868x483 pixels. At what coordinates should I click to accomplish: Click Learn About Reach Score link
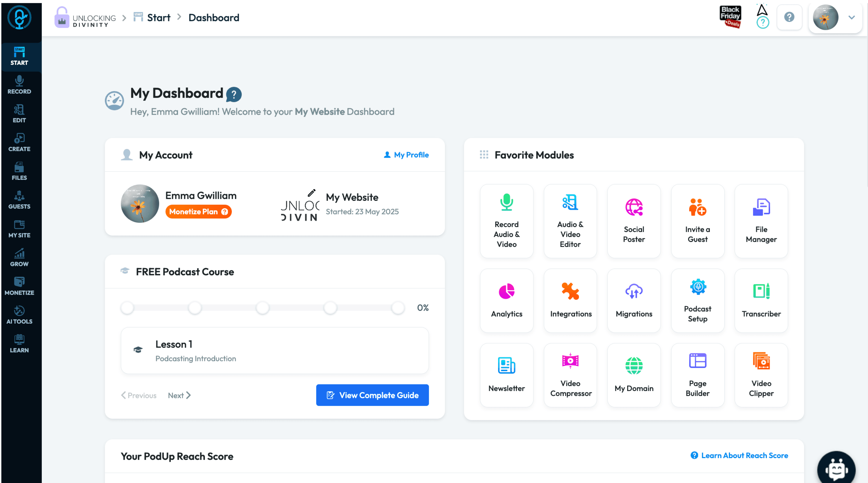pos(739,455)
